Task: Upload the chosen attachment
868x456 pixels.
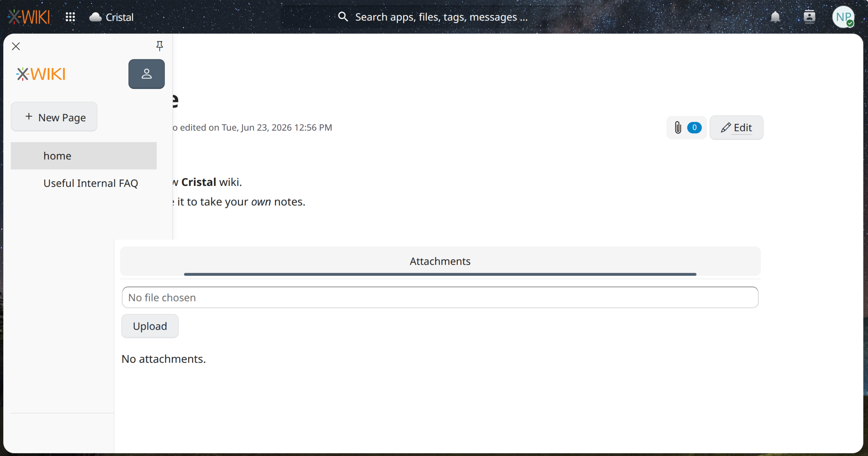Action: [150, 326]
